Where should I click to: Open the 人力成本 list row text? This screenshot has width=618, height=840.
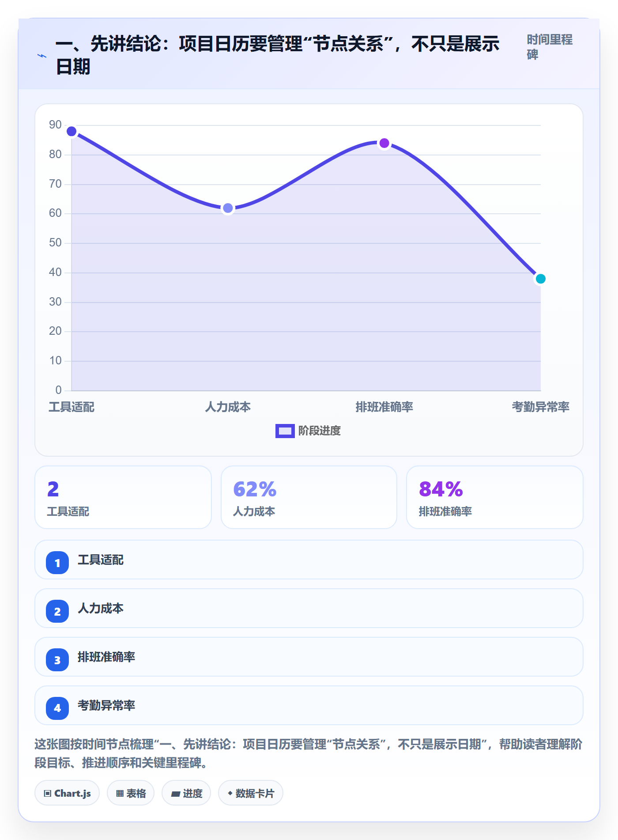click(x=101, y=608)
